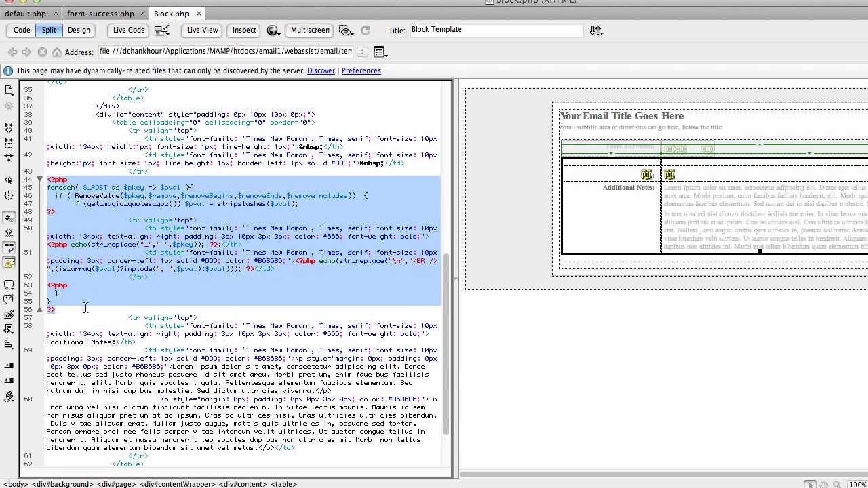The width and height of the screenshot is (868, 488).
Task: Click the Refresh Design View icon
Action: [365, 30]
